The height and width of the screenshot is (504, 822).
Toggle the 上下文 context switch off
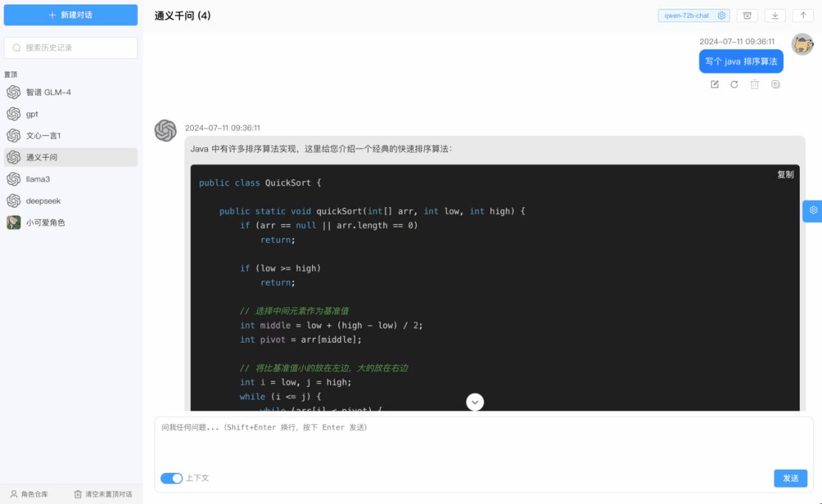pyautogui.click(x=171, y=478)
